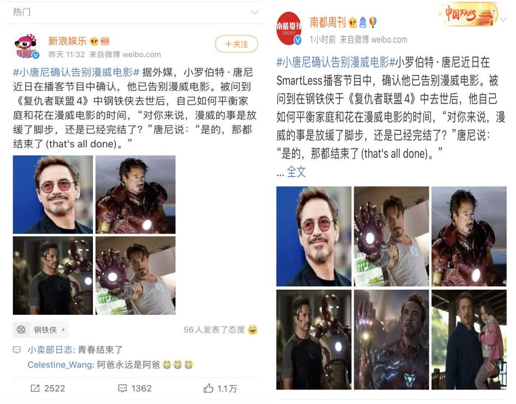The height and width of the screenshot is (404, 516).
Task: View sunglasses portrait thumbnail in left post
Action: coord(53,194)
